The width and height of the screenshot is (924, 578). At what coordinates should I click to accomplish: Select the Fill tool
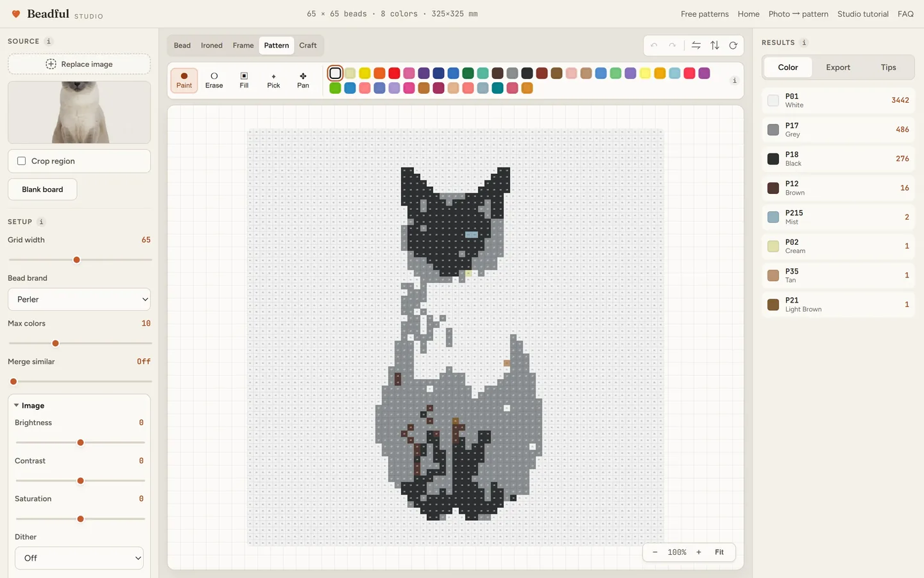click(244, 80)
